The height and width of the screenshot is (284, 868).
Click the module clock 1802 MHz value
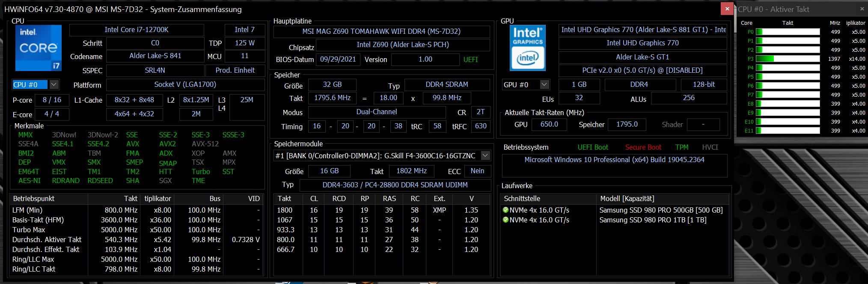(411, 171)
